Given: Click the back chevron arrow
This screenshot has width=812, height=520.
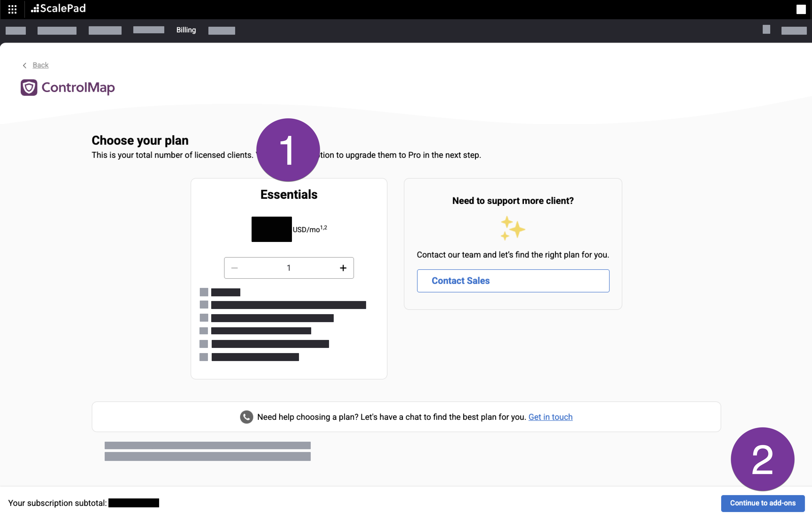Looking at the screenshot, I should tap(24, 65).
